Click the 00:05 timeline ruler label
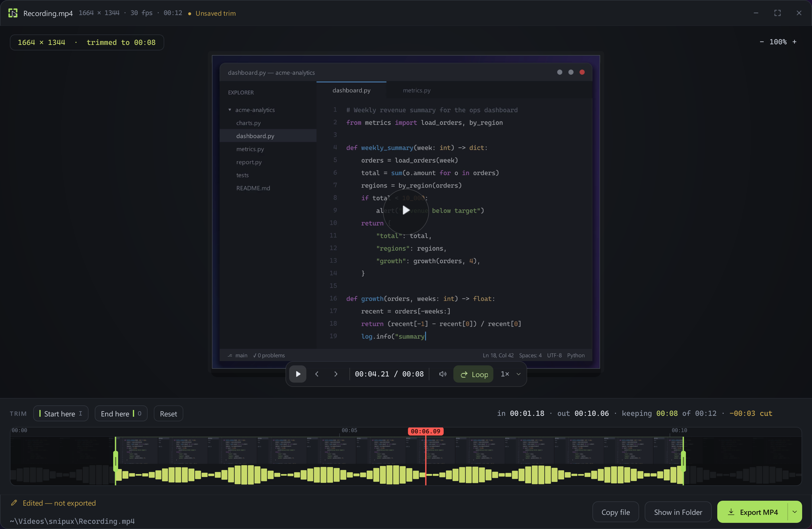This screenshot has height=529, width=812. click(x=349, y=431)
